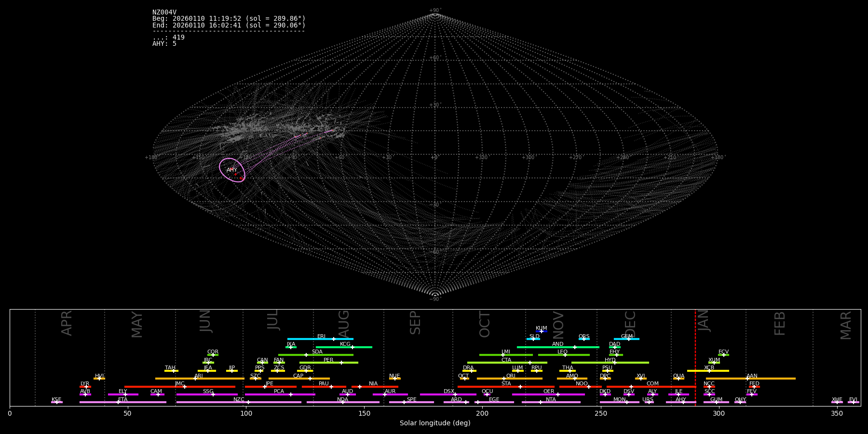Click the NIA shower label
This screenshot has height=434, width=868.
pyautogui.click(x=373, y=384)
